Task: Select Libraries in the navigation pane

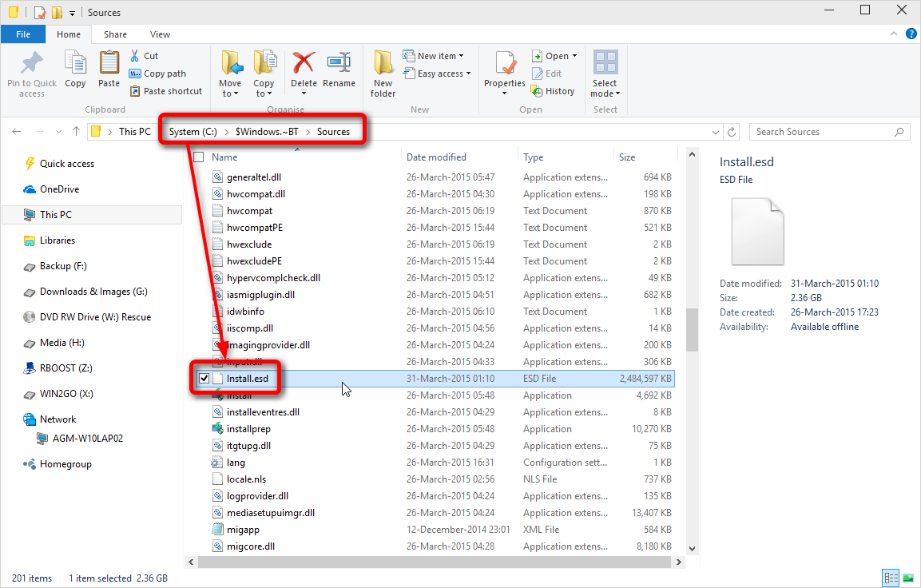Action: point(58,240)
